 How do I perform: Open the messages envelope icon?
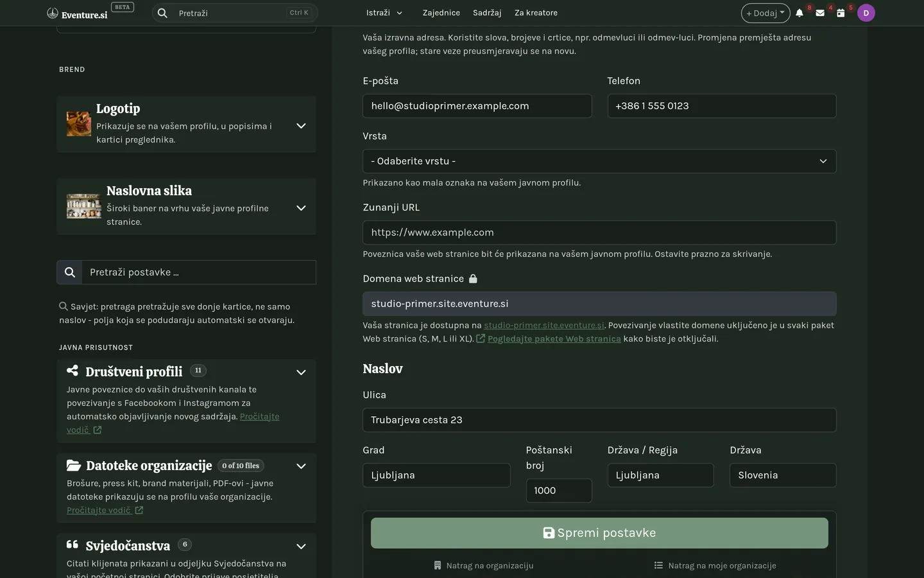click(820, 13)
